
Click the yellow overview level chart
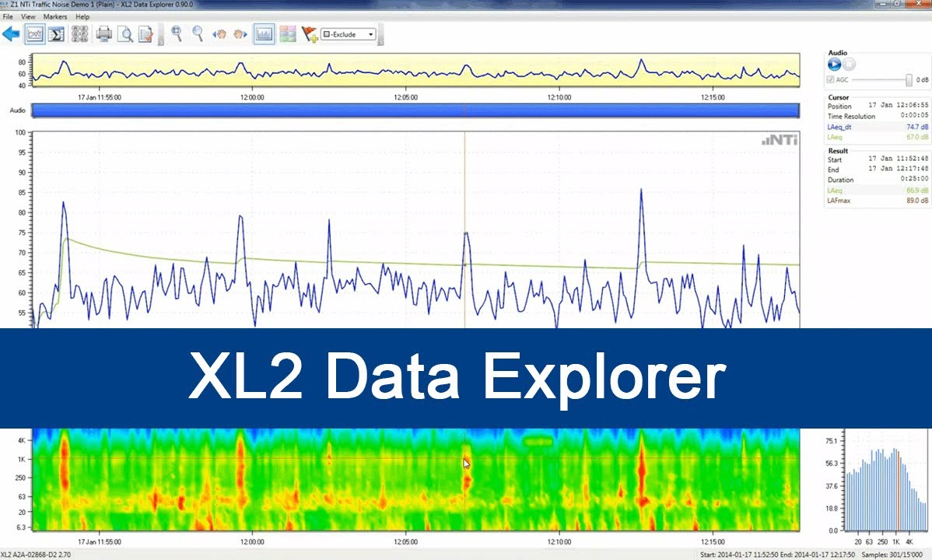(415, 70)
